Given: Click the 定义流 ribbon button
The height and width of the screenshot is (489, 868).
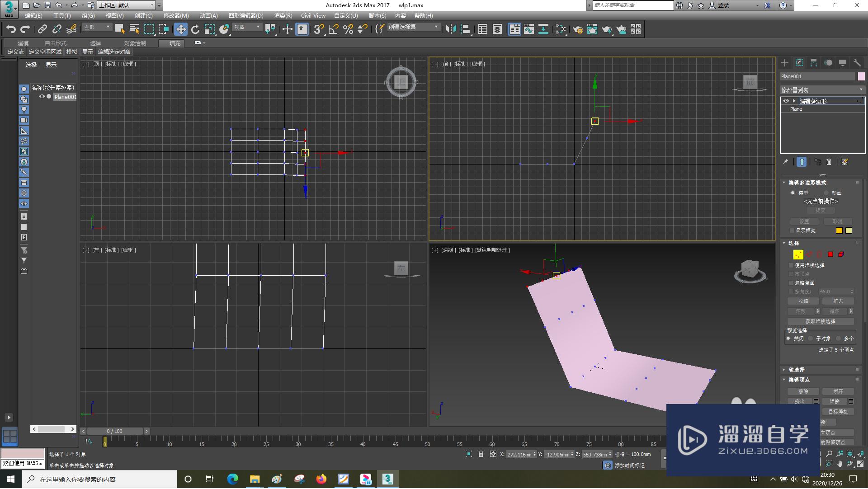Looking at the screenshot, I should pos(16,52).
